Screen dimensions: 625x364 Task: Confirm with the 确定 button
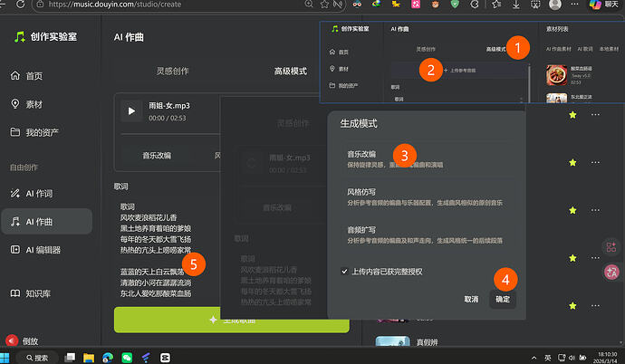503,299
